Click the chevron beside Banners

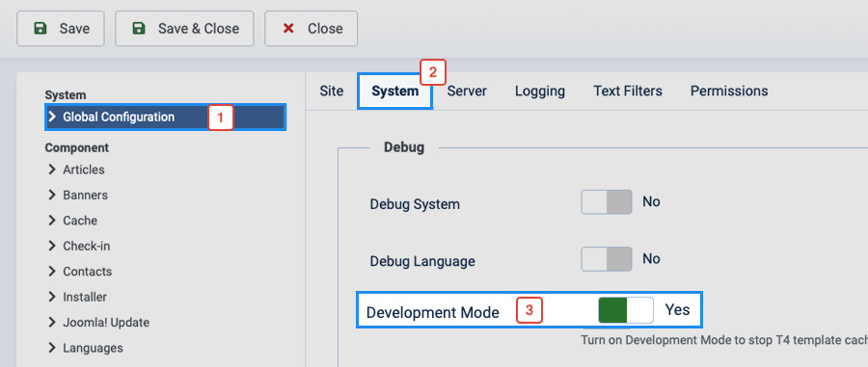tap(53, 195)
